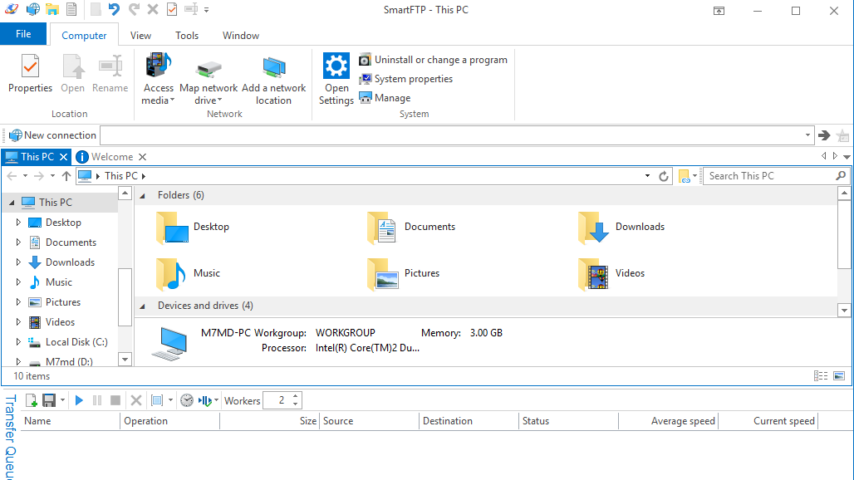Click the Undo icon in quick access toolbar
854x480 pixels.
[x=114, y=9]
